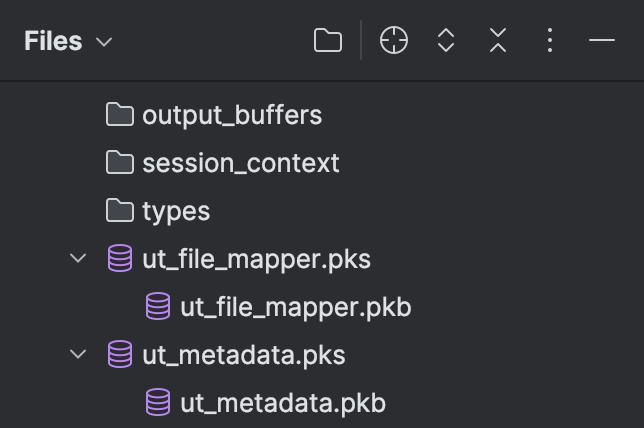Click the Expand All arrows icon
The height and width of the screenshot is (428, 644).
coord(446,40)
